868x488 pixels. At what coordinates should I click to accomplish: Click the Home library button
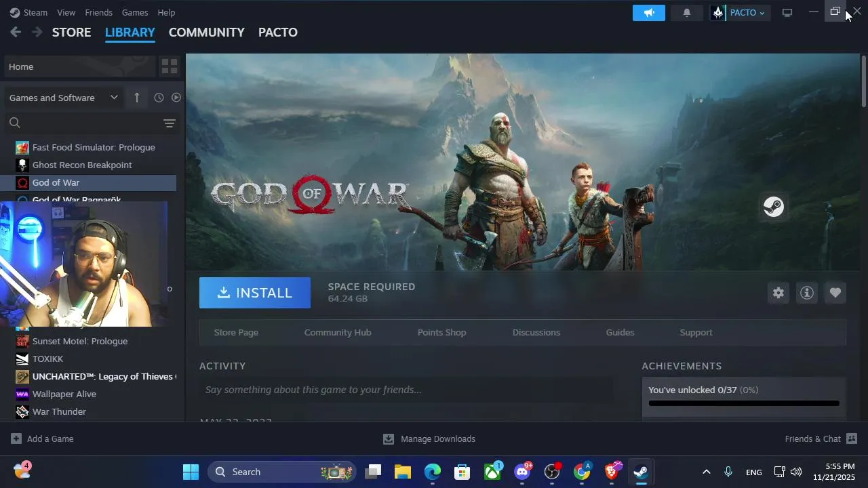pyautogui.click(x=80, y=66)
